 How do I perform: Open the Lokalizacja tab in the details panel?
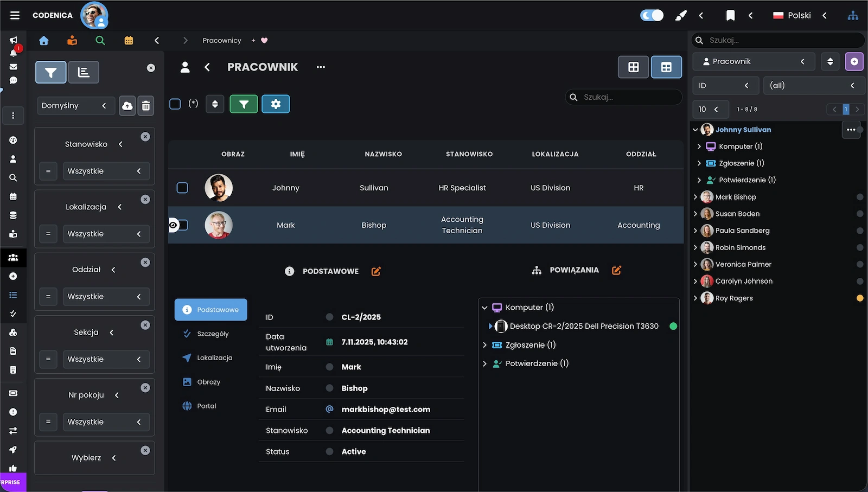click(x=214, y=358)
